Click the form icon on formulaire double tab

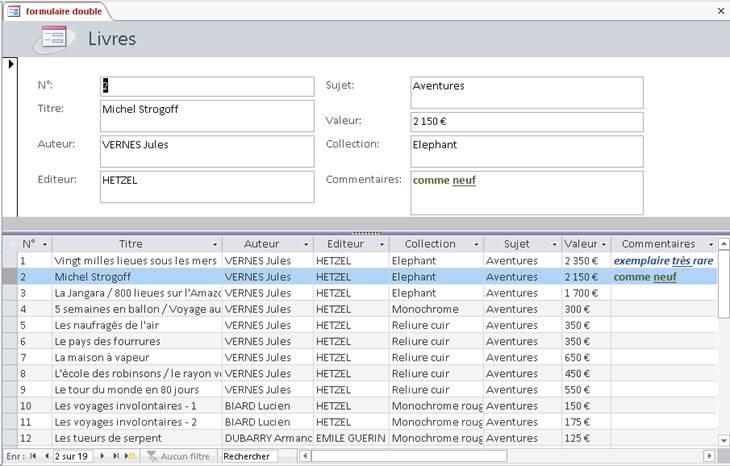14,11
